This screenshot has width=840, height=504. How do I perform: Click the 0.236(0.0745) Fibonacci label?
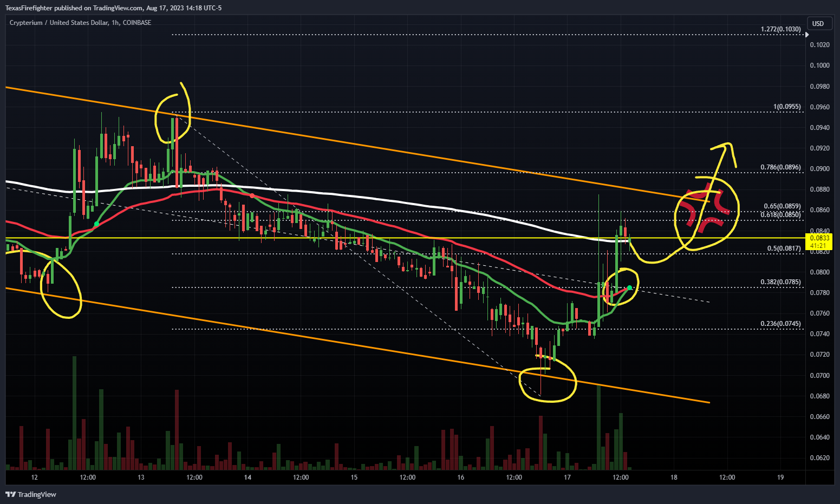780,324
